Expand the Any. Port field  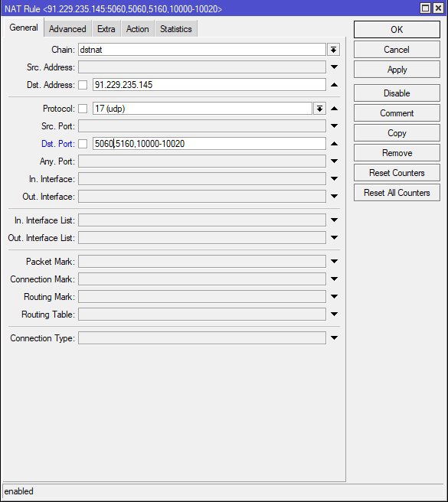pos(334,161)
